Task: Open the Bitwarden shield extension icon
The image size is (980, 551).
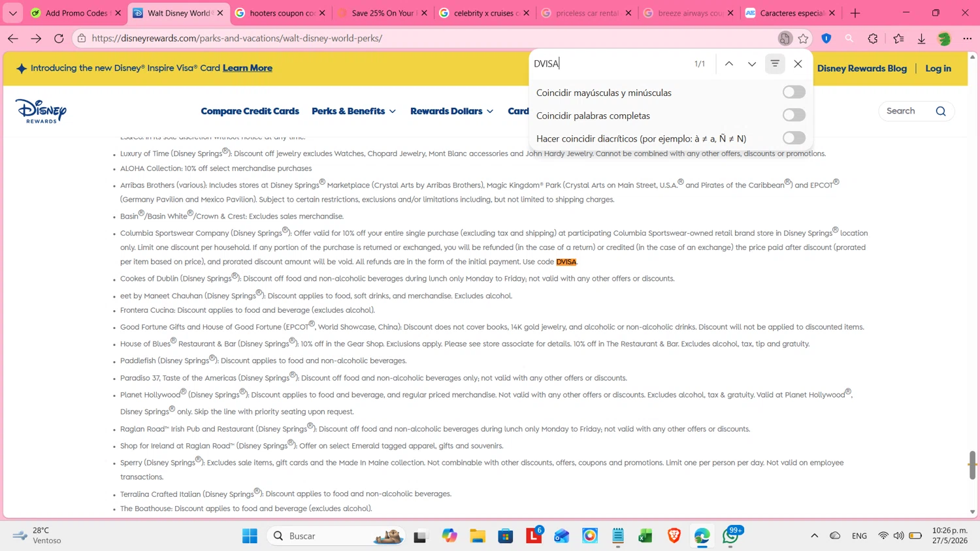Action: (x=826, y=39)
